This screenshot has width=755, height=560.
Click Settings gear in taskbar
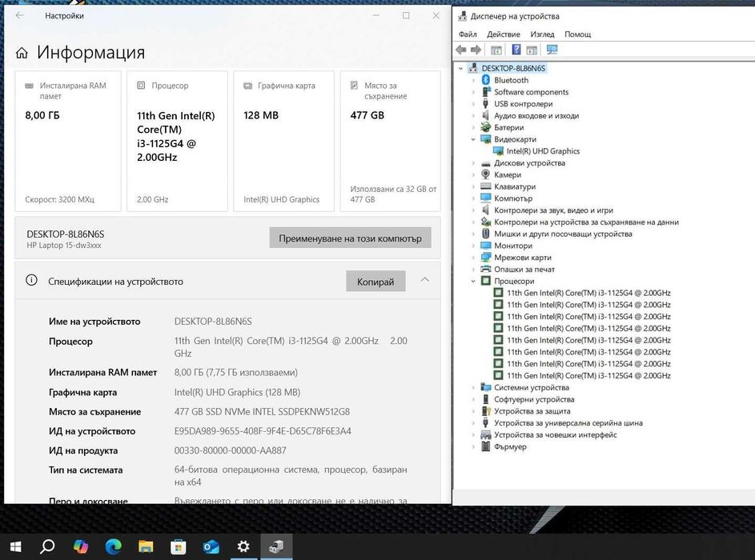243,546
